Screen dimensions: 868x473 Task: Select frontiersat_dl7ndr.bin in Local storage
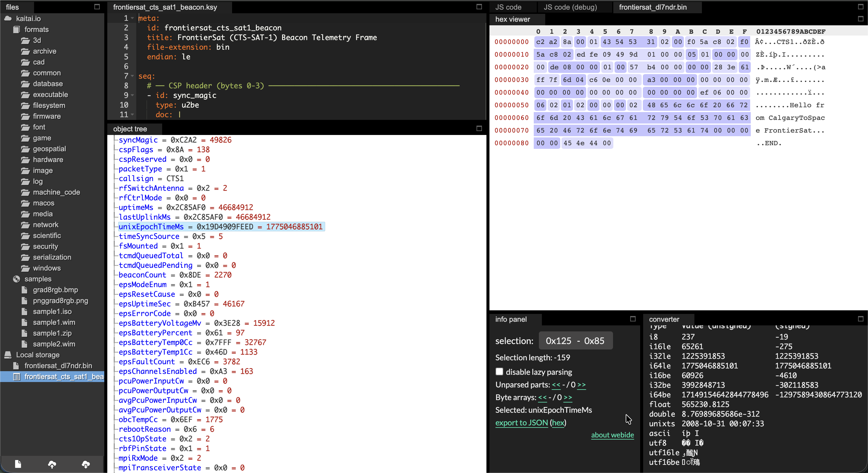(58, 365)
